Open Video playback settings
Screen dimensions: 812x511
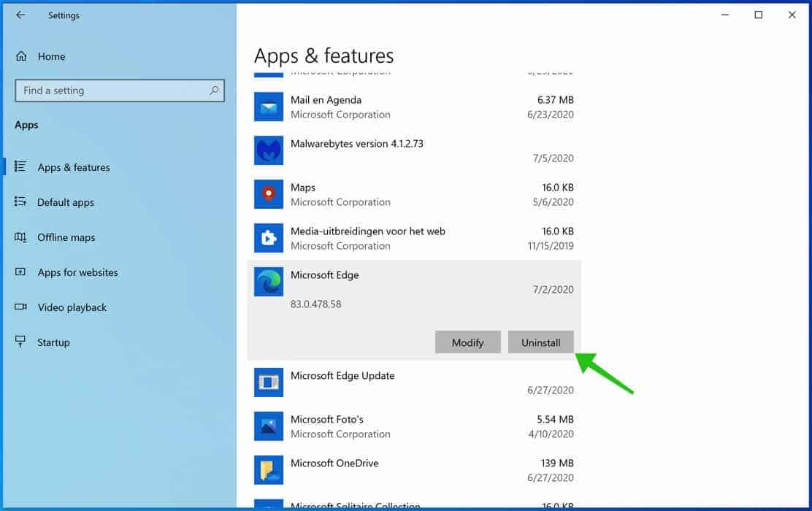point(70,307)
